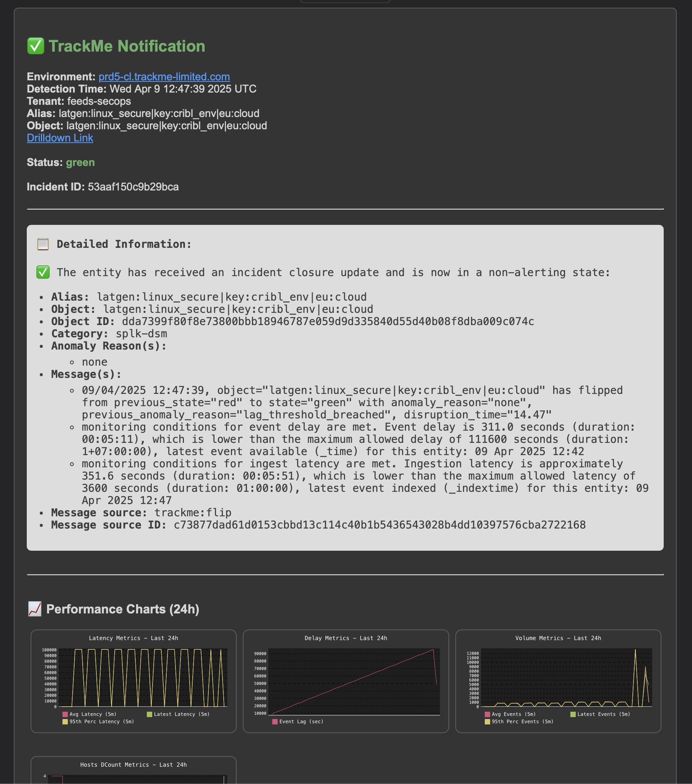692x784 pixels.
Task: Open the Hosts DCount Metrics chart
Action: point(133,770)
